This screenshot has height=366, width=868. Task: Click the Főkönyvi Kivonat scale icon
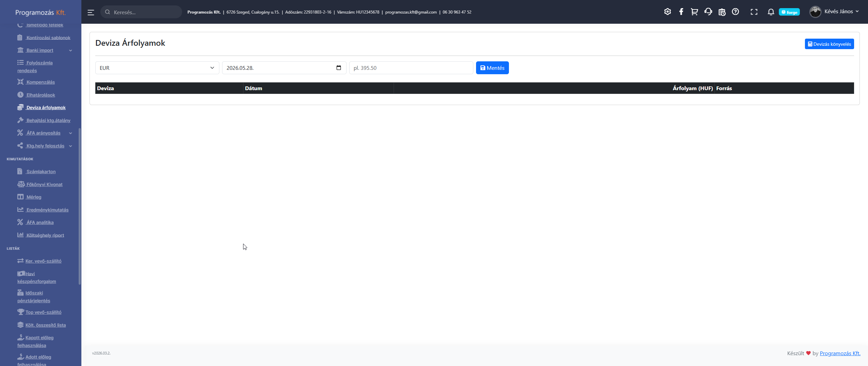(21, 184)
